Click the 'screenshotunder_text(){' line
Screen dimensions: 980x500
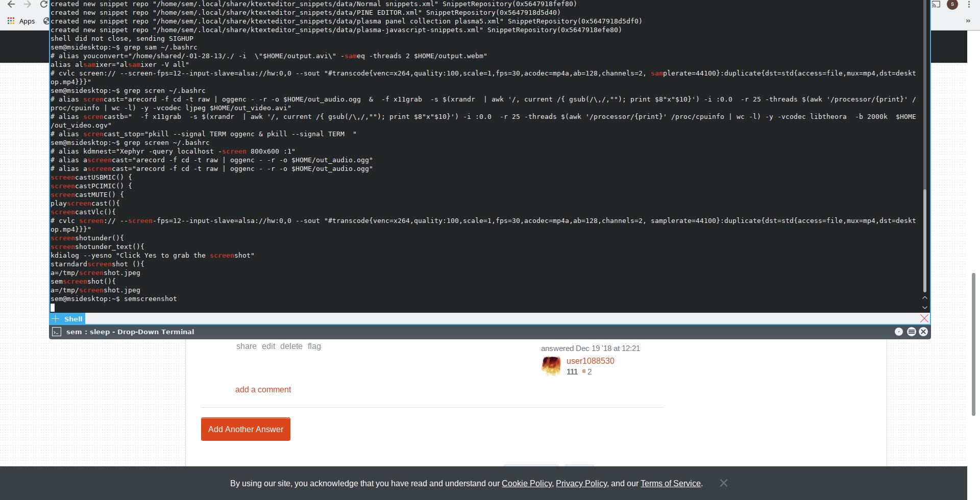(x=97, y=247)
